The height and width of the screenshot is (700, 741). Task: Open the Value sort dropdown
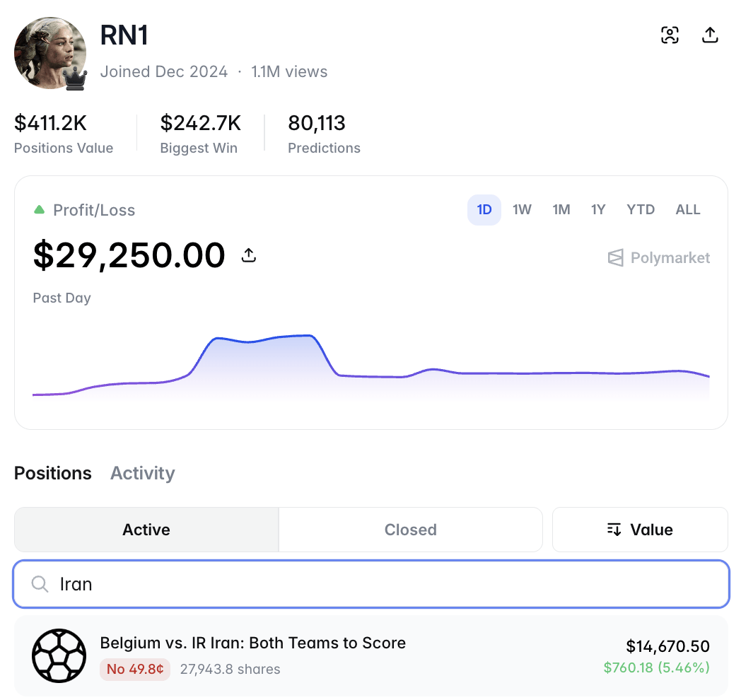pyautogui.click(x=640, y=530)
